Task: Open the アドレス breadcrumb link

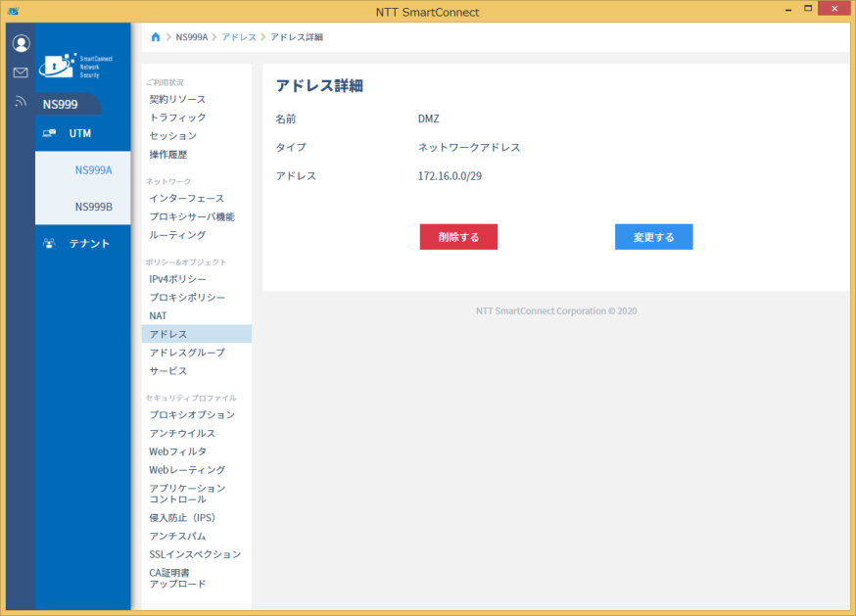Action: tap(239, 37)
